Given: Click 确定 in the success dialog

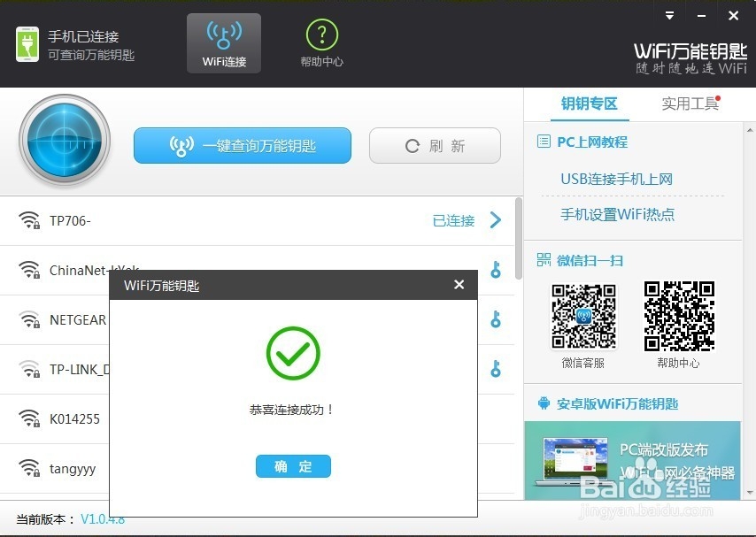Looking at the screenshot, I should click(293, 466).
